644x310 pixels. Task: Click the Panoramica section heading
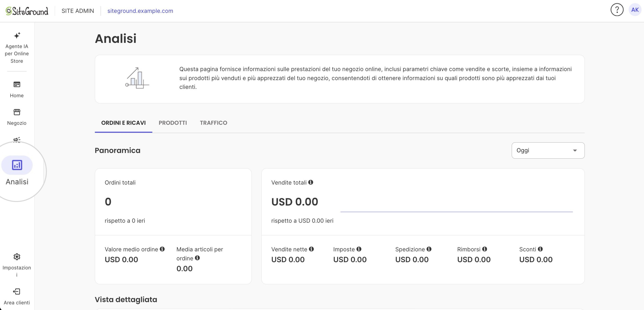click(117, 150)
